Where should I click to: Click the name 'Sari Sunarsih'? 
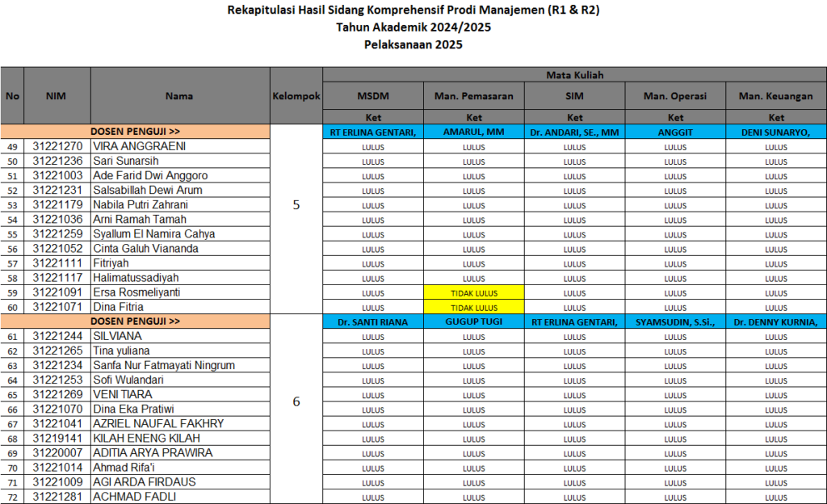(125, 161)
